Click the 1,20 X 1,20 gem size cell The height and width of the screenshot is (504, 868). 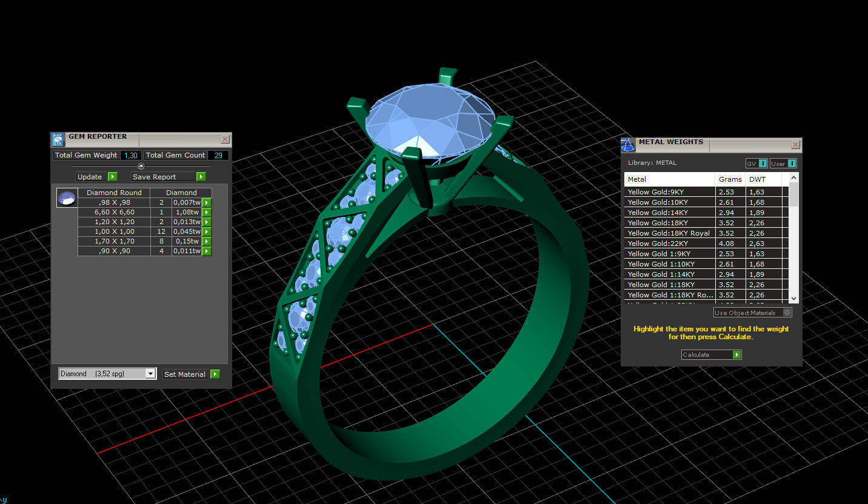click(x=114, y=222)
